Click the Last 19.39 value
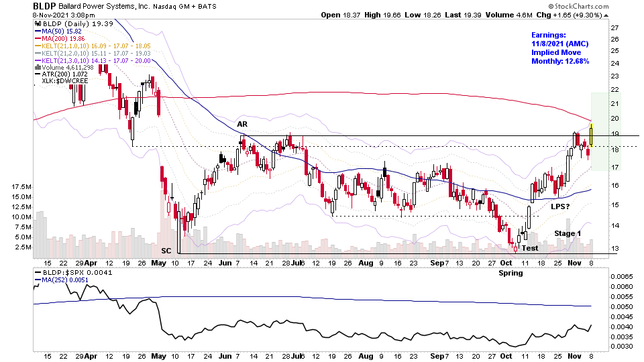The image size is (644, 362). (463, 15)
